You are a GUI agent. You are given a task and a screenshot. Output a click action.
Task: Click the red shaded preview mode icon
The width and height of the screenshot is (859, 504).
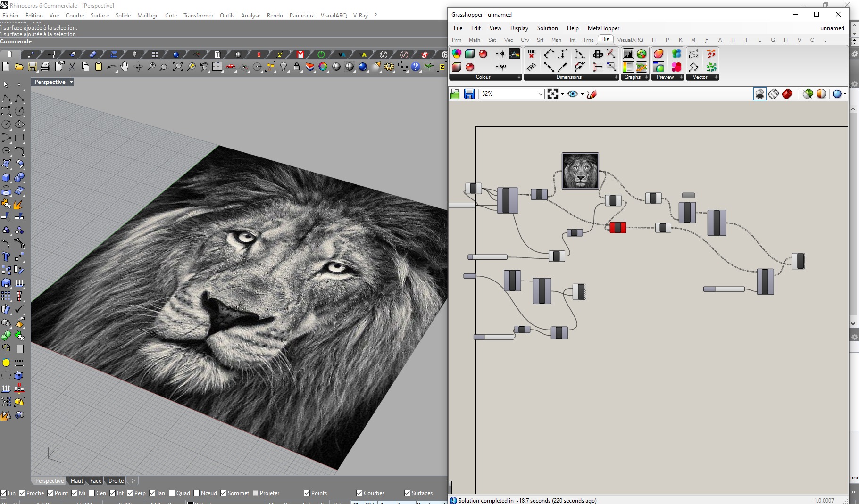[787, 94]
